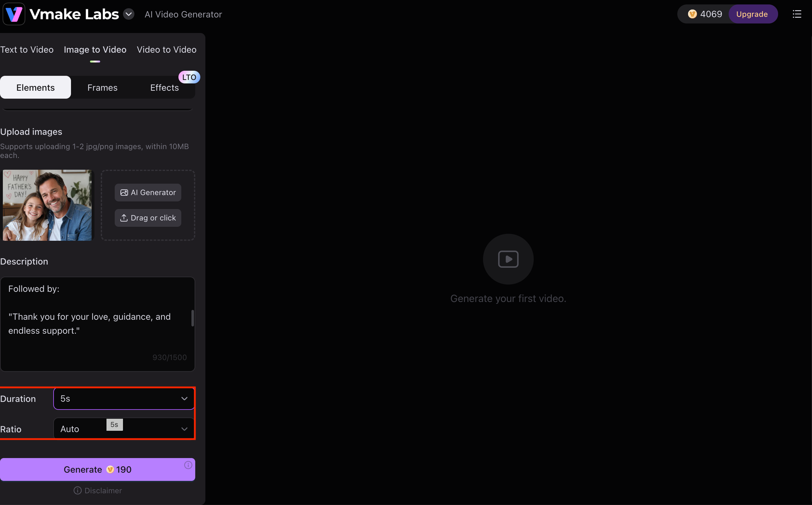Open the Ratio Auto dropdown
This screenshot has height=505, width=812.
coord(124,429)
